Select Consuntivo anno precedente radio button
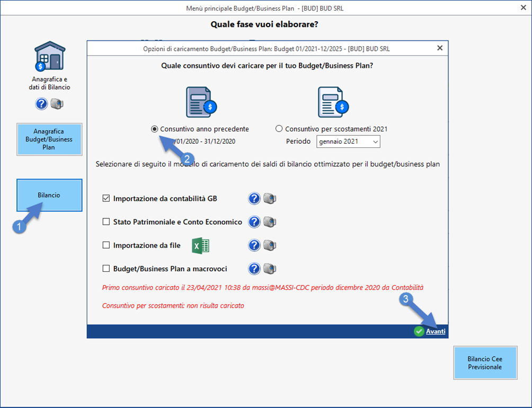Viewport: 532px width, 408px height. [x=154, y=129]
